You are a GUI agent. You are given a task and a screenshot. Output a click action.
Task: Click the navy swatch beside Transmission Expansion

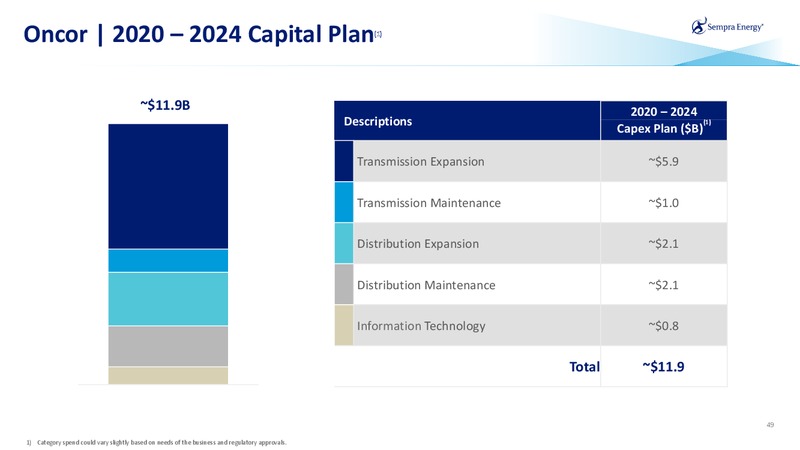click(344, 161)
